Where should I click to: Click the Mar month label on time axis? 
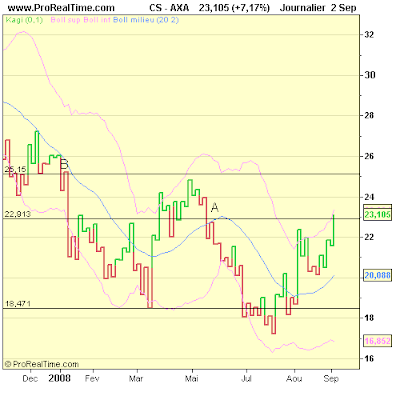(x=136, y=379)
